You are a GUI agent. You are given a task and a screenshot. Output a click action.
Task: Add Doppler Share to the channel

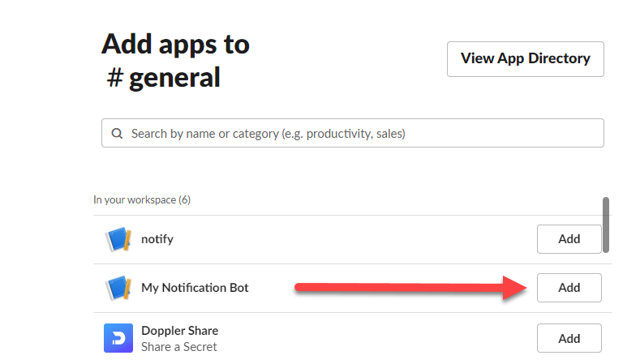(569, 338)
